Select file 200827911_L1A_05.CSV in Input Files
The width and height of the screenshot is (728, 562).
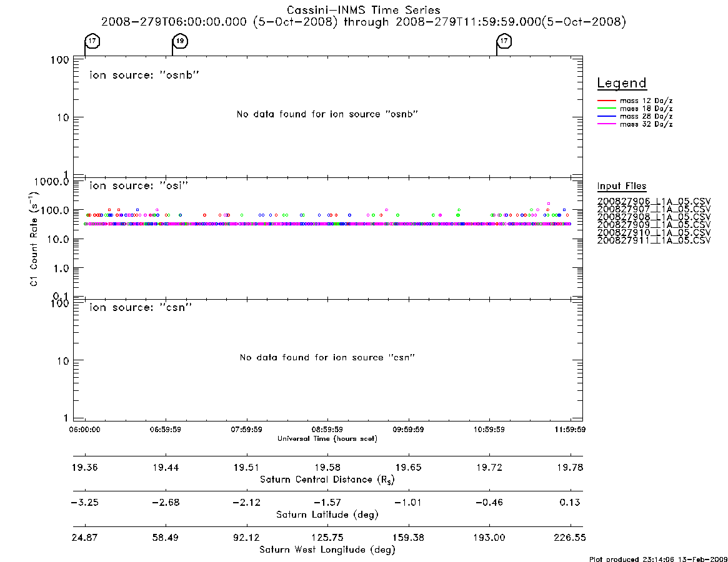pyautogui.click(x=654, y=241)
